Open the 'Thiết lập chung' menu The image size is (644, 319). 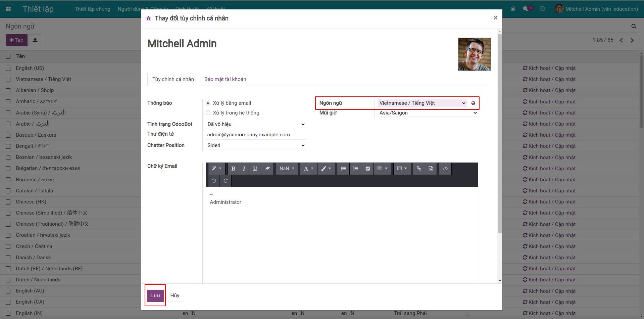pyautogui.click(x=92, y=9)
